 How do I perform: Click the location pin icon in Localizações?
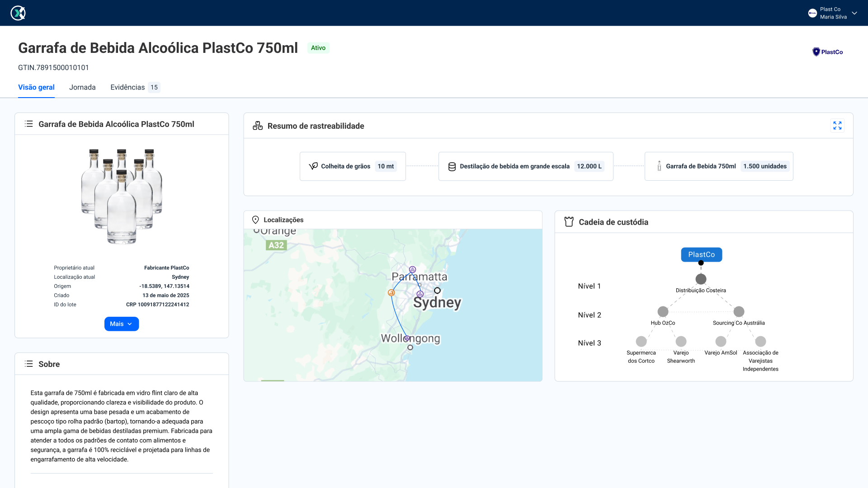tap(255, 220)
